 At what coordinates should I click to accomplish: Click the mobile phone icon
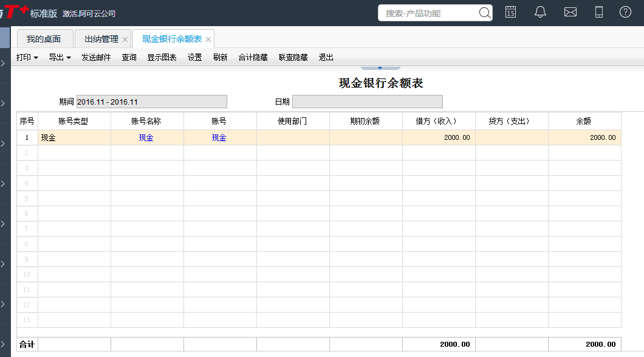click(598, 12)
